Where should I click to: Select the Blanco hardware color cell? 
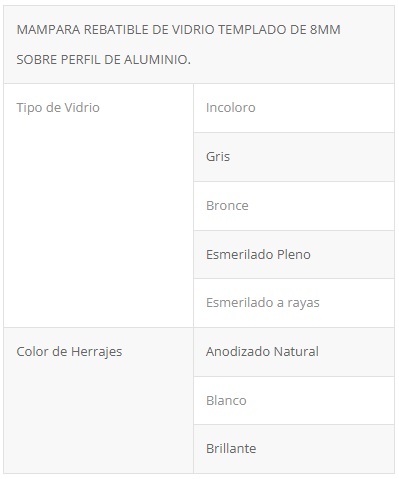coord(294,400)
